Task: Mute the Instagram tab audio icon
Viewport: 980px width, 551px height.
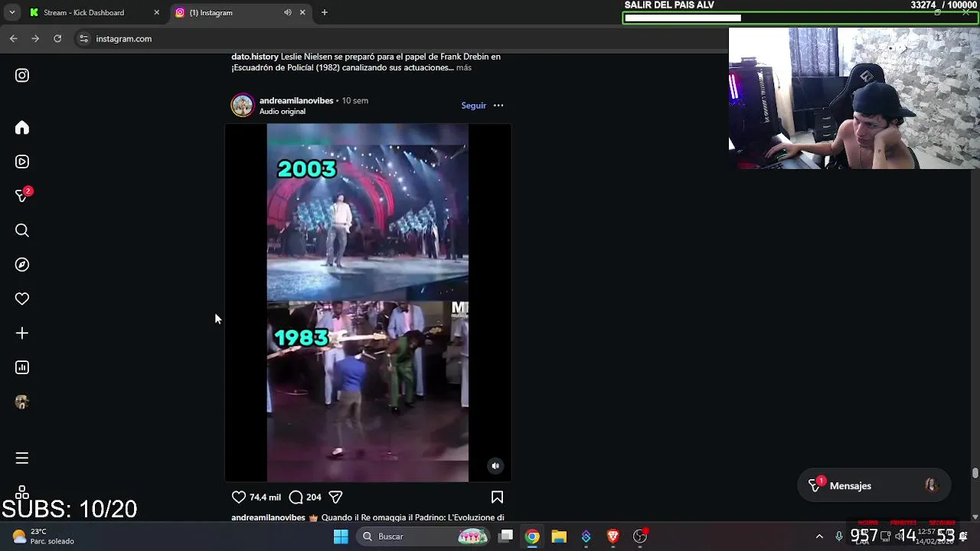Action: pos(288,12)
